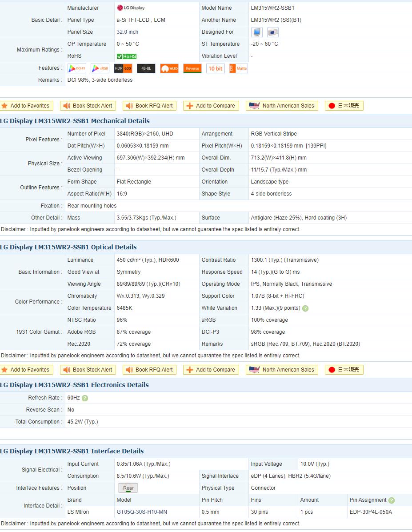The width and height of the screenshot is (412, 532).
Task: Click the 10 bit feature badge
Action: point(216,68)
